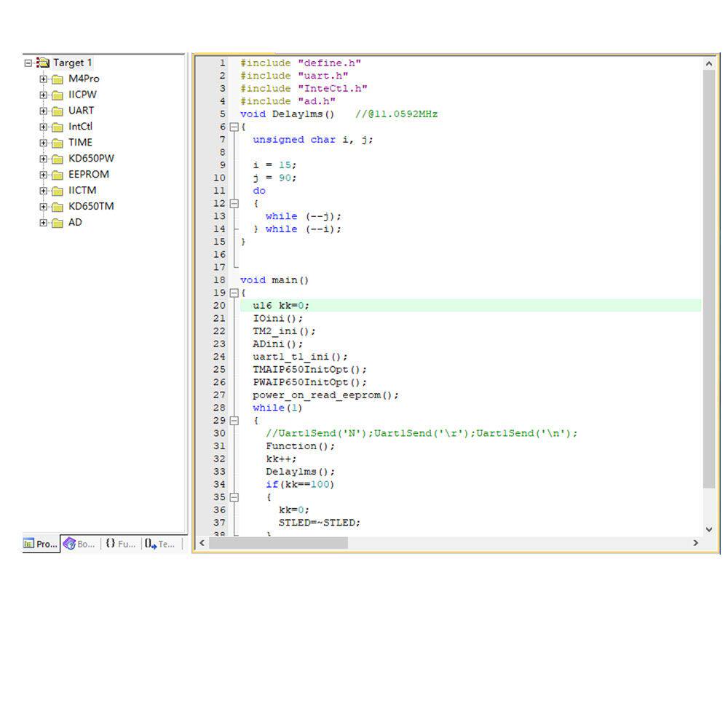
Task: Collapse the main function fold at line 19
Action: [x=234, y=293]
